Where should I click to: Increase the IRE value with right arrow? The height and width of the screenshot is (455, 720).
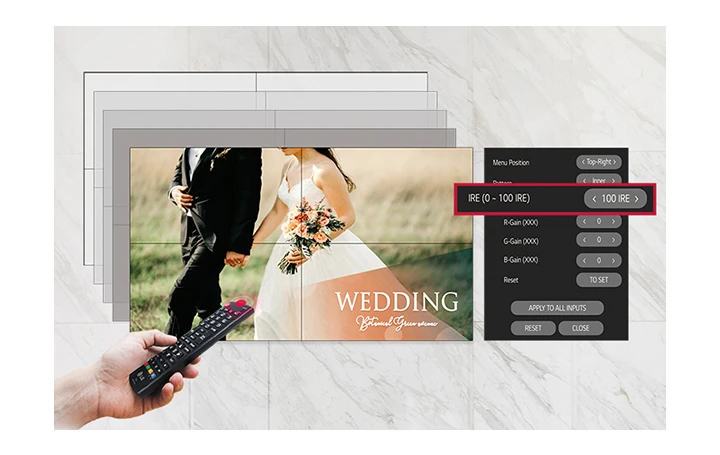point(636,199)
